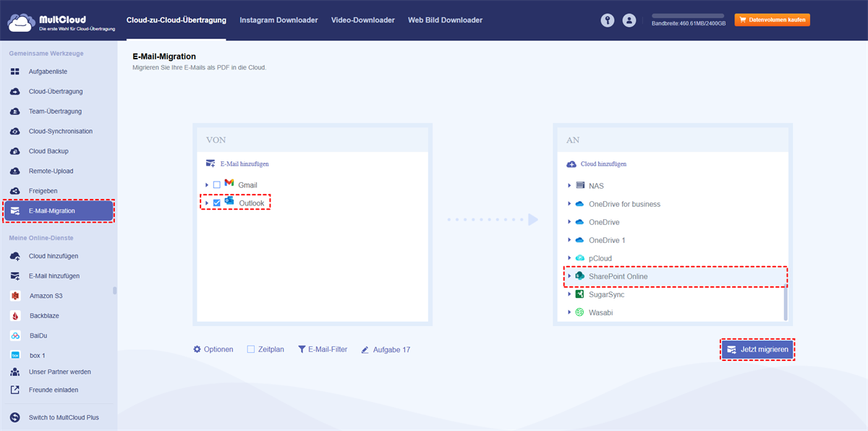Click the sidebar scrollbar handle

pyautogui.click(x=114, y=291)
